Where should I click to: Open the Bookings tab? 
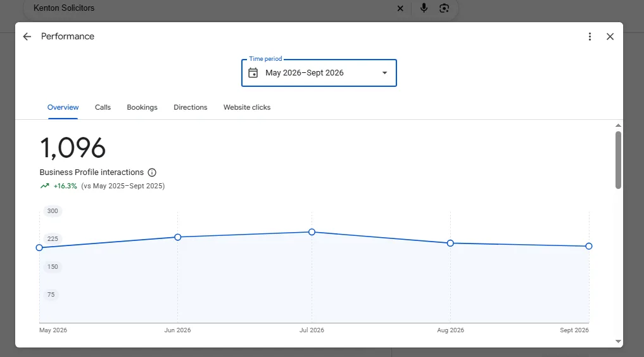point(142,107)
